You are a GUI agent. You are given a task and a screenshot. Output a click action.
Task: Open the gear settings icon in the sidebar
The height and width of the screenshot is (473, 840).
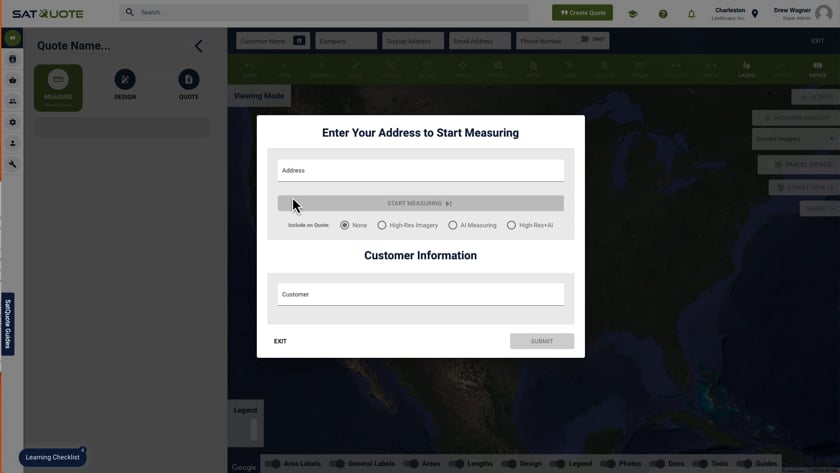pos(12,122)
